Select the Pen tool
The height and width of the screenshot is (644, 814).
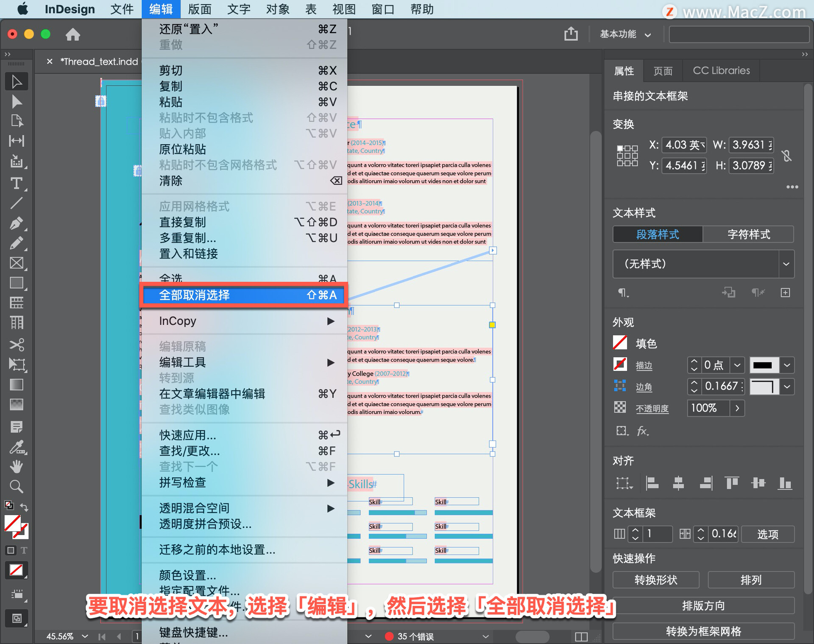tap(17, 223)
